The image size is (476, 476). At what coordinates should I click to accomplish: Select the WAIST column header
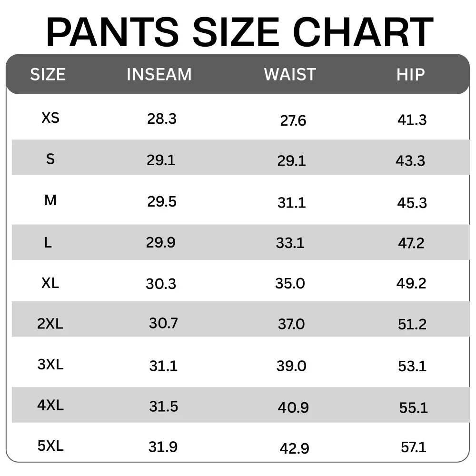(x=290, y=75)
